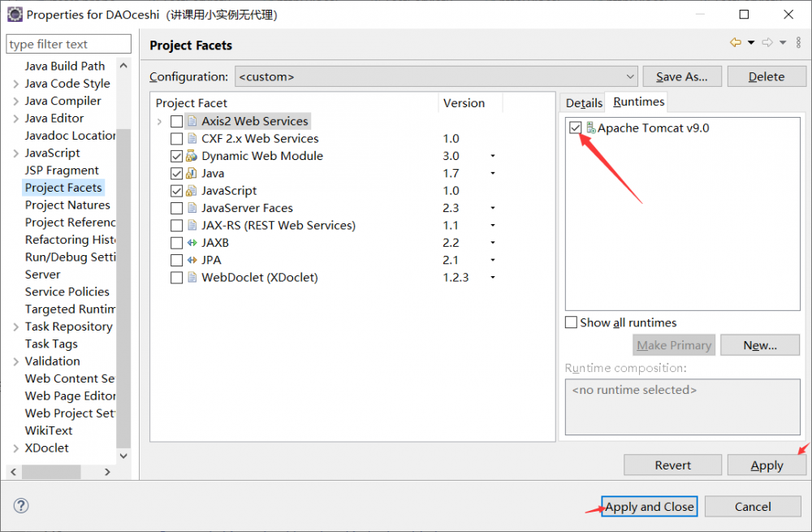Uncheck the Dynamic Web Module facet
This screenshot has width=812, height=532.
(x=176, y=156)
